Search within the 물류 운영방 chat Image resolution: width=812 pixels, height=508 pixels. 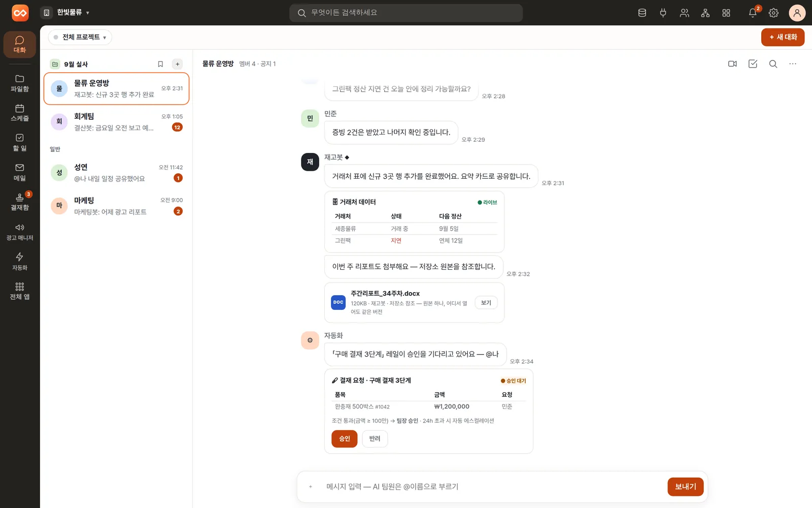point(773,63)
